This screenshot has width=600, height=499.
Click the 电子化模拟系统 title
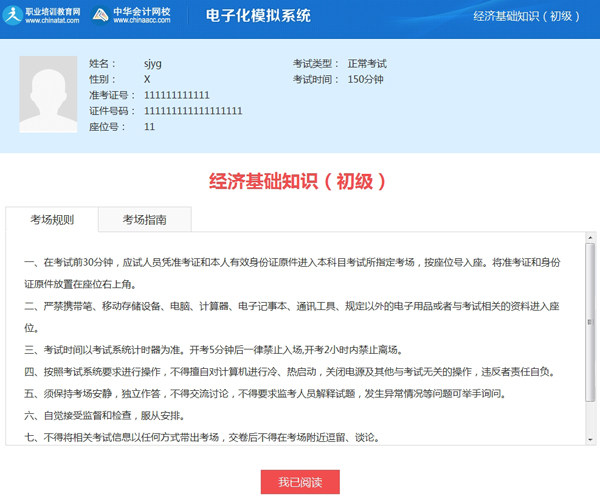(x=258, y=16)
